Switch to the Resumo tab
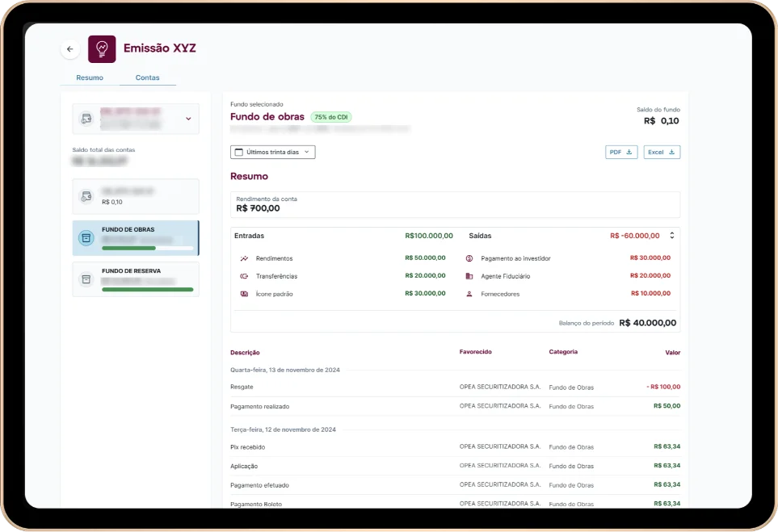778x532 pixels. point(90,77)
